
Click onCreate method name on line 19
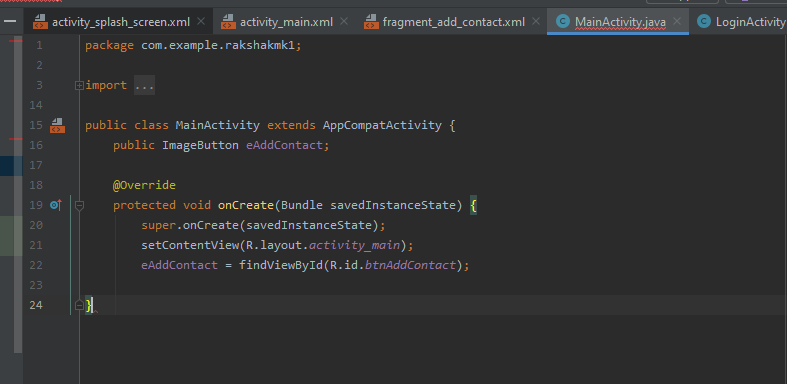point(245,205)
